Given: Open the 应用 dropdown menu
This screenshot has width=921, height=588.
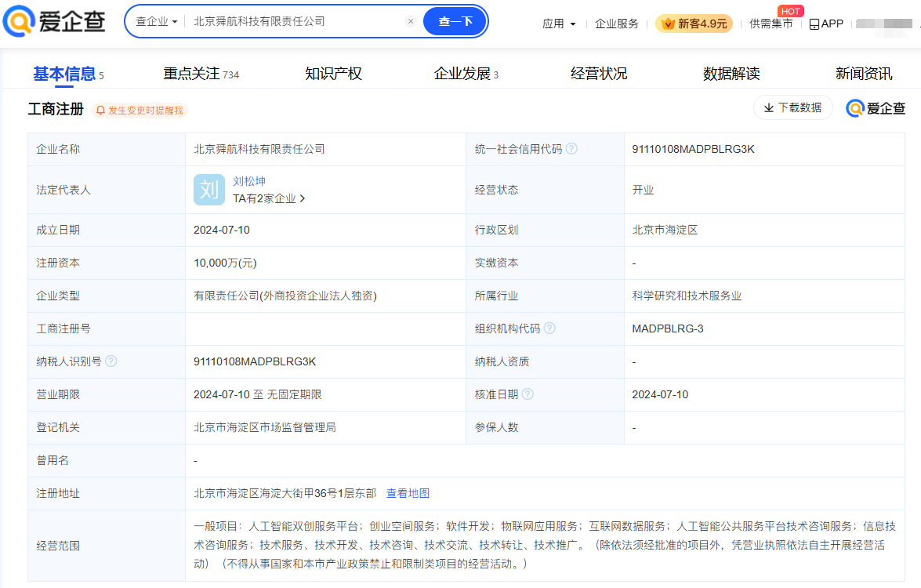Looking at the screenshot, I should tap(559, 24).
